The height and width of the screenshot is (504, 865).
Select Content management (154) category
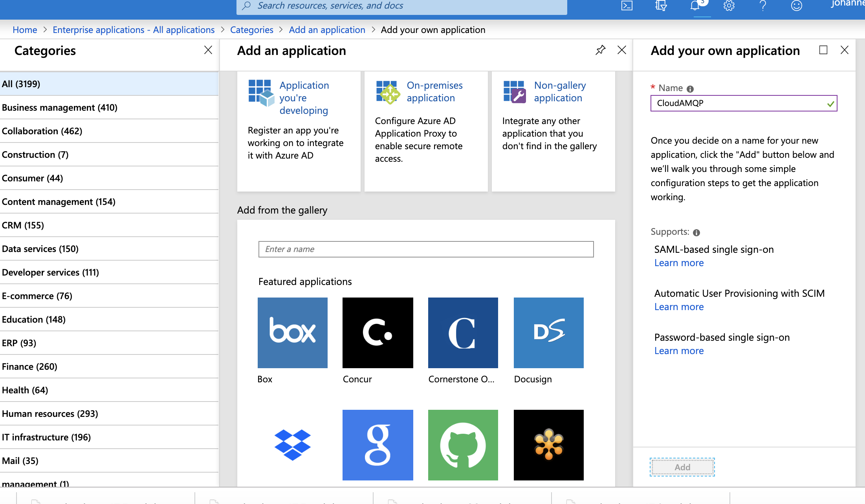[109, 202]
